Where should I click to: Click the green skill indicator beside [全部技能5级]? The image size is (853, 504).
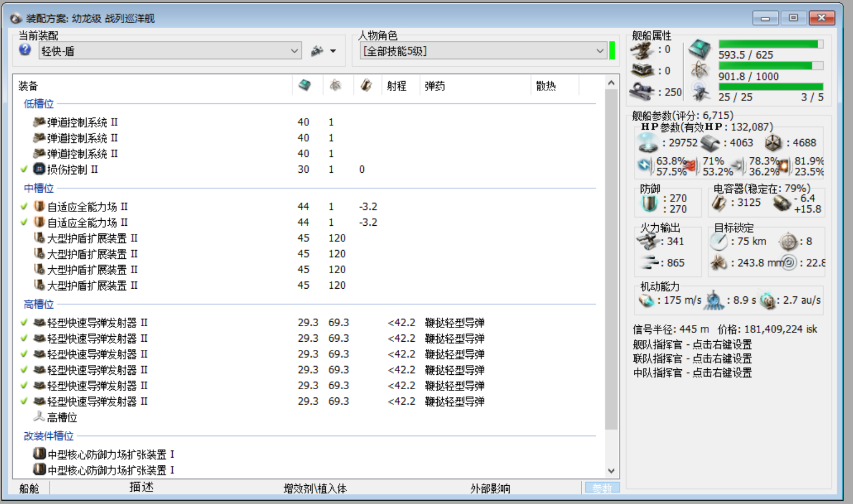pos(612,50)
